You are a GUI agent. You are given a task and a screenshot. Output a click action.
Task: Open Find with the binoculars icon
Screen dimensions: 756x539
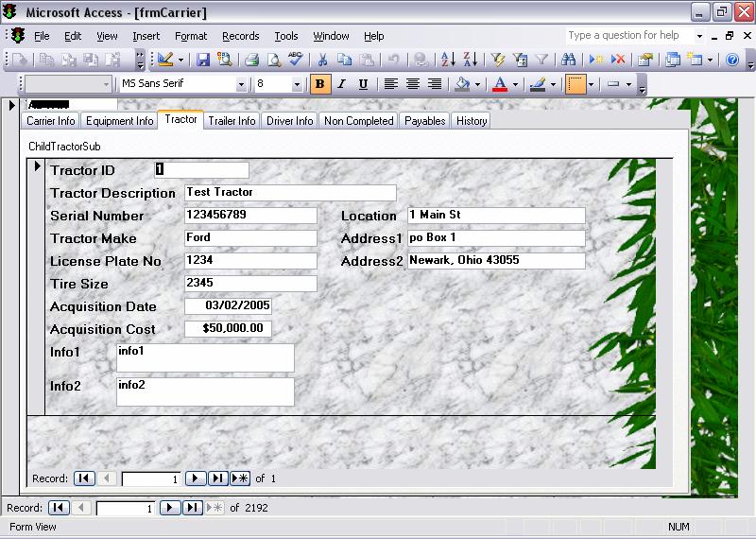tap(569, 60)
